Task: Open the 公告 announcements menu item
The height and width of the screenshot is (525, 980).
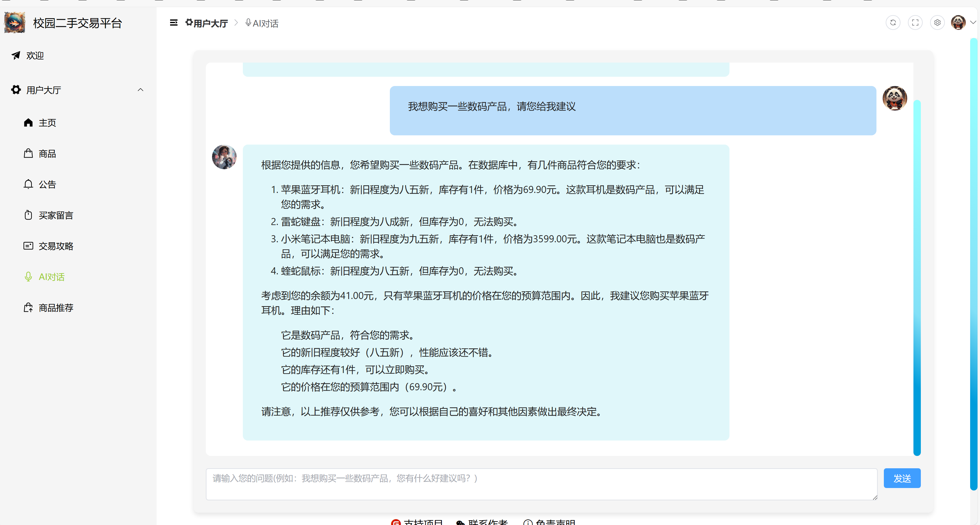Action: click(x=47, y=185)
